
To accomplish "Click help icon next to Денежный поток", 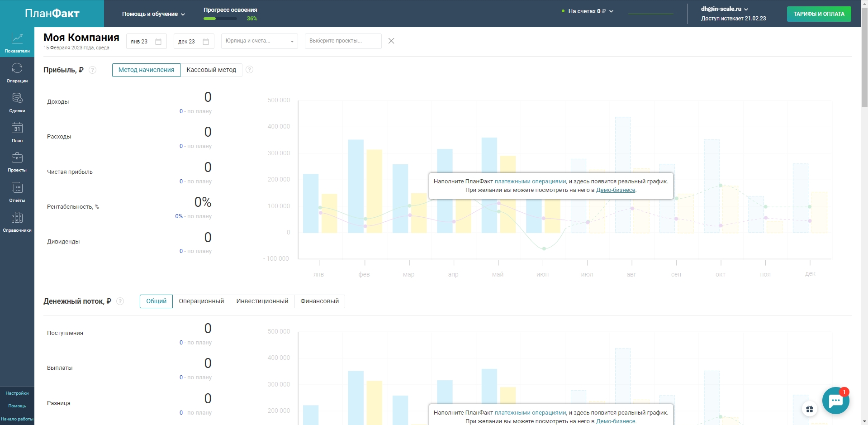I will [120, 301].
